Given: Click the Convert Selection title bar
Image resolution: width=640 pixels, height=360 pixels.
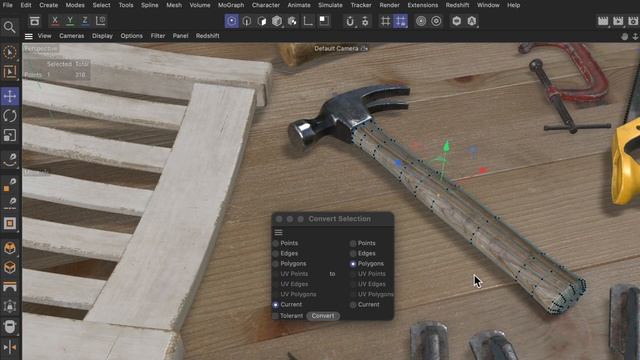Looking at the screenshot, I should tap(333, 219).
